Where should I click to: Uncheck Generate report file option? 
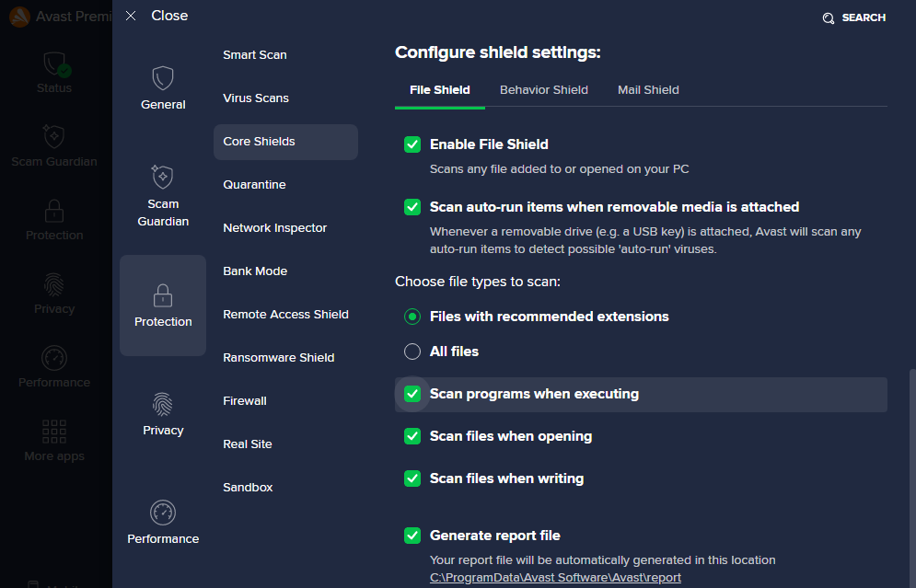click(x=412, y=536)
